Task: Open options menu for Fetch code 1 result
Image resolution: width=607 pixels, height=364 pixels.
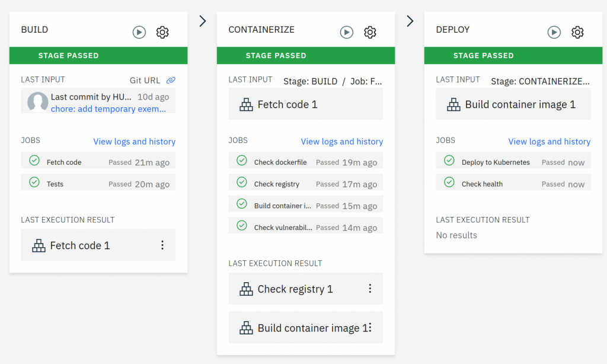Action: pyautogui.click(x=162, y=245)
